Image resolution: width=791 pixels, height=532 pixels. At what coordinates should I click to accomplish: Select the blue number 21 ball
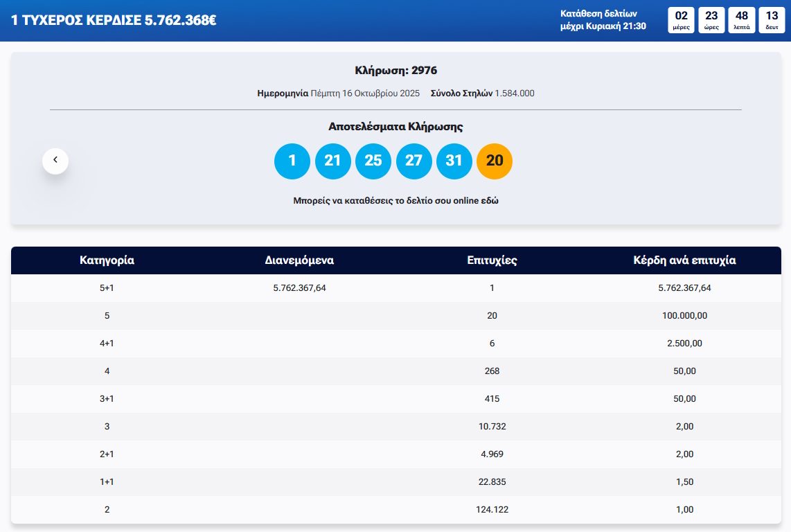(x=332, y=161)
